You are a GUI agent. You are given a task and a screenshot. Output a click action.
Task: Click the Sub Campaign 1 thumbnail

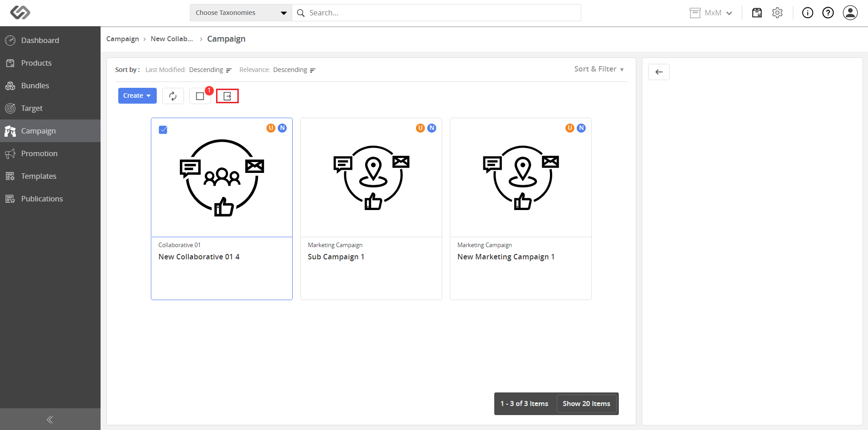pos(371,177)
